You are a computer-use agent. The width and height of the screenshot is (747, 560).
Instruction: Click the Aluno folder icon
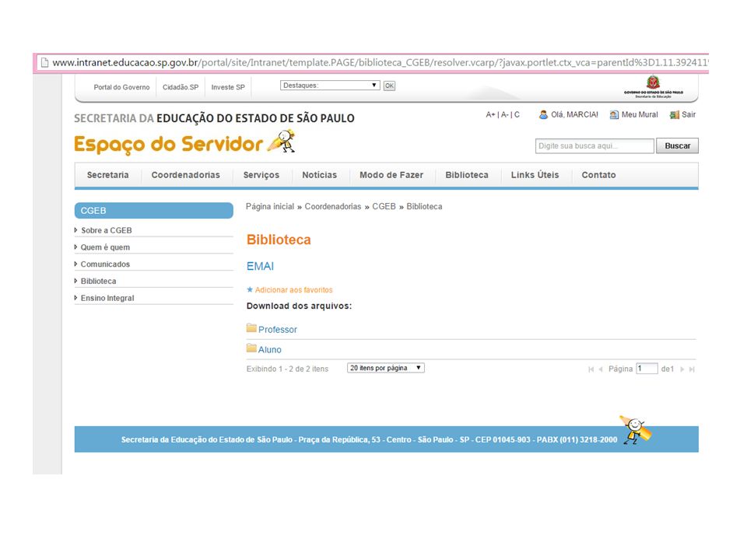pyautogui.click(x=251, y=348)
